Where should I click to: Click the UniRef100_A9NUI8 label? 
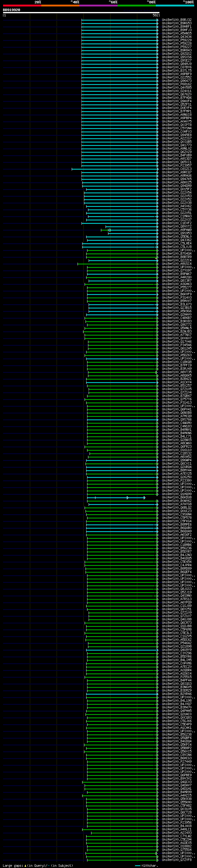point(177,115)
